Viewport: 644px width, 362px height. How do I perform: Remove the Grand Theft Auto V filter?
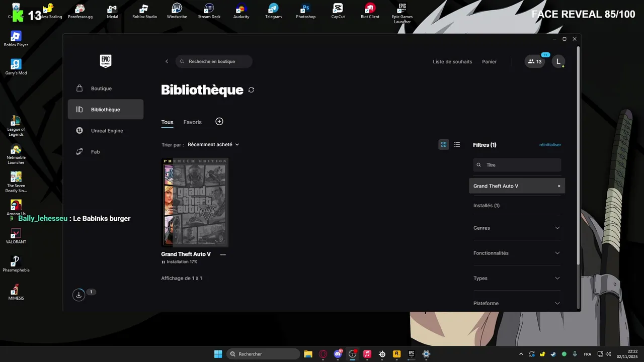(558, 186)
